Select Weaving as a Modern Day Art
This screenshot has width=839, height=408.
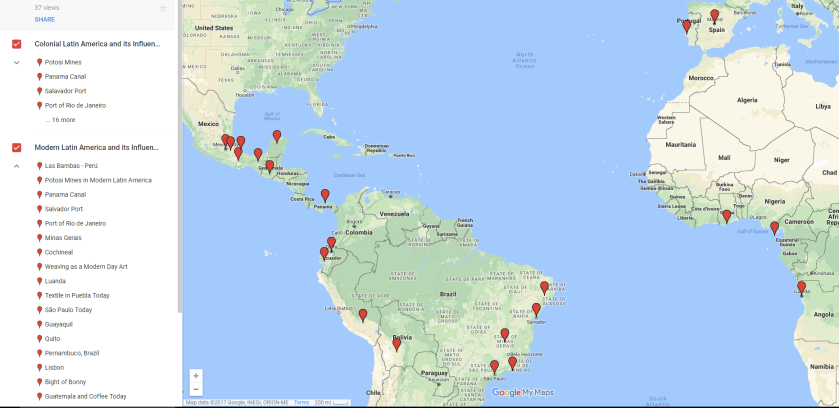click(86, 267)
